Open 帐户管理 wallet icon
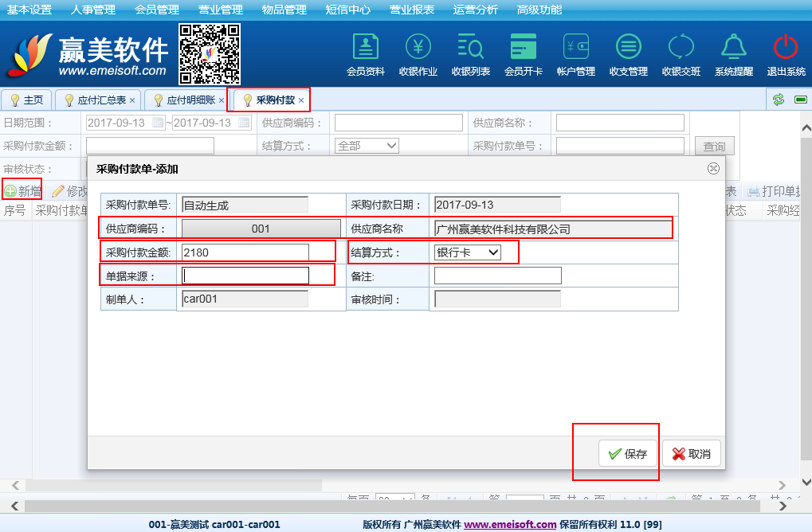The height and width of the screenshot is (532, 812). pos(576,48)
